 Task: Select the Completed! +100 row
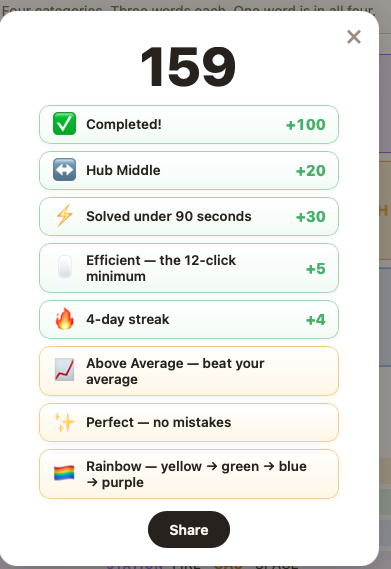tap(189, 124)
